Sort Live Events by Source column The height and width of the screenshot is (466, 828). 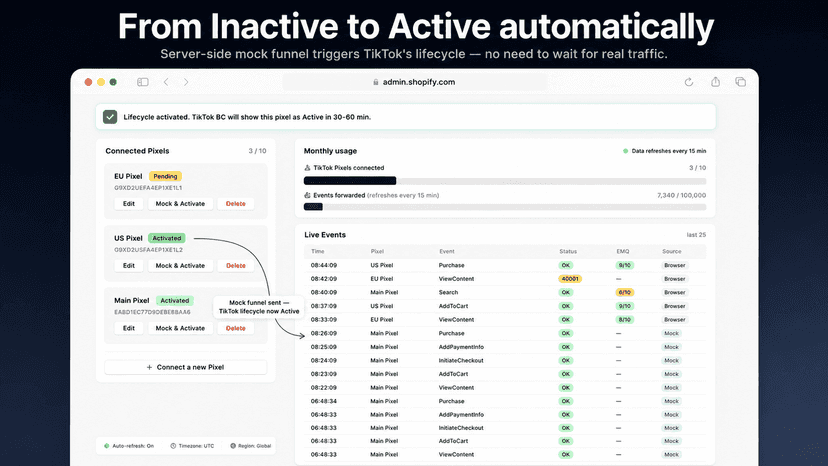pyautogui.click(x=672, y=251)
